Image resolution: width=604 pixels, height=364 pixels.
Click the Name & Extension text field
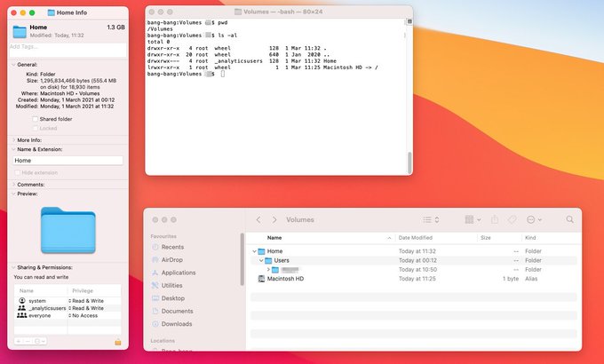pos(68,160)
